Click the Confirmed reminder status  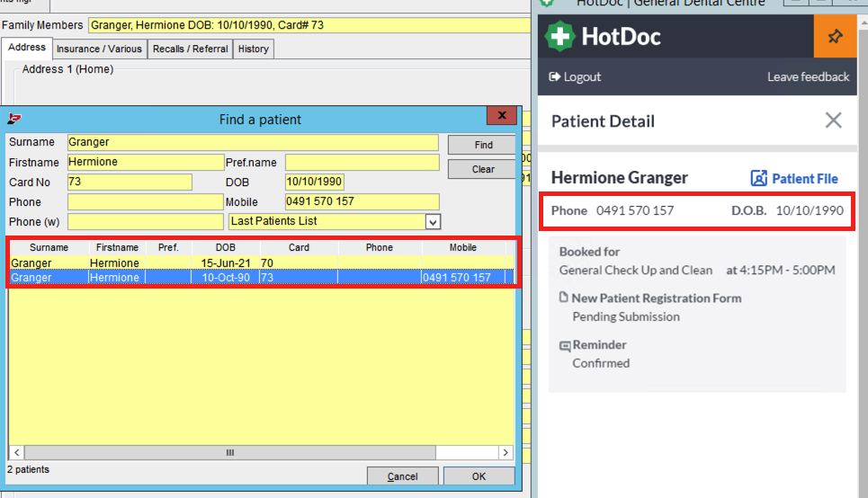601,363
